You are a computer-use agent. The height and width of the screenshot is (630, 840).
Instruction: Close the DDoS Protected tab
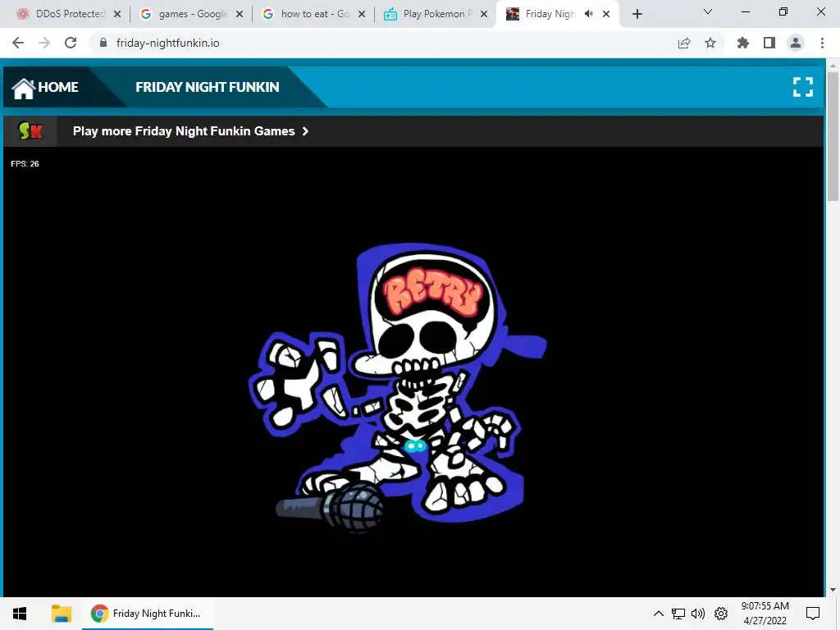117,14
